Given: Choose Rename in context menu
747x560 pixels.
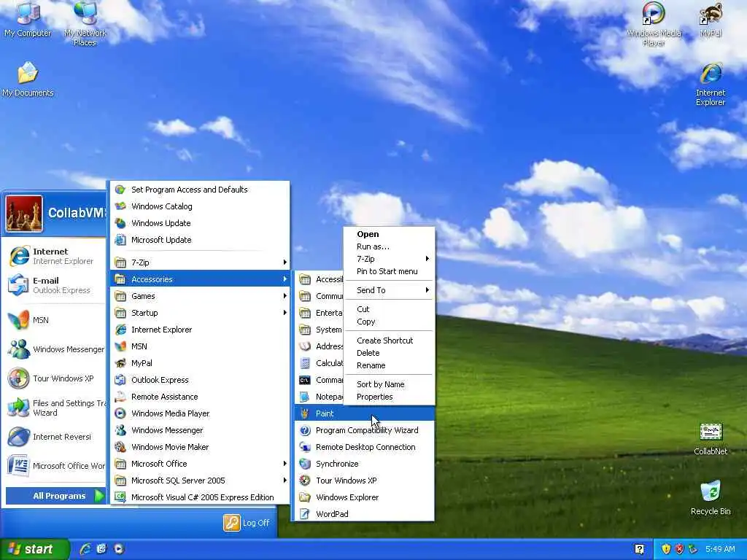Looking at the screenshot, I should pos(390,365).
